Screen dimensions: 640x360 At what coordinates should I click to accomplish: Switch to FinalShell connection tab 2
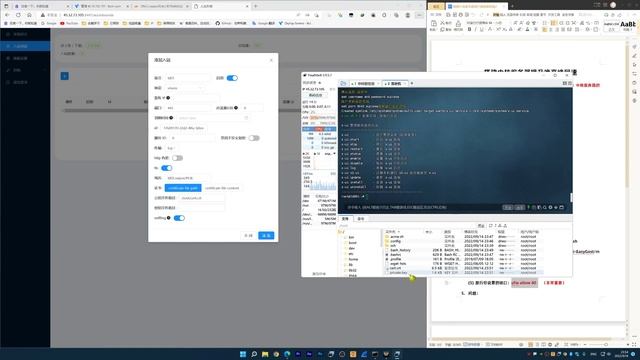point(395,83)
